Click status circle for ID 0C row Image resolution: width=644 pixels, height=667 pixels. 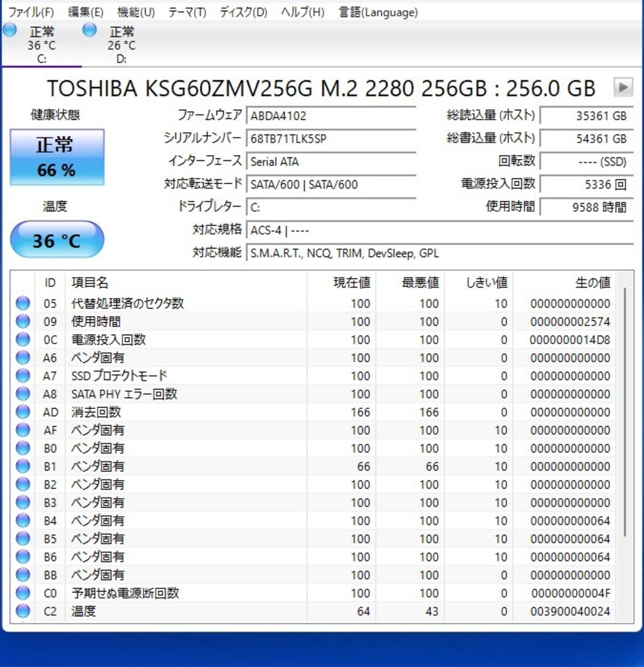23,339
